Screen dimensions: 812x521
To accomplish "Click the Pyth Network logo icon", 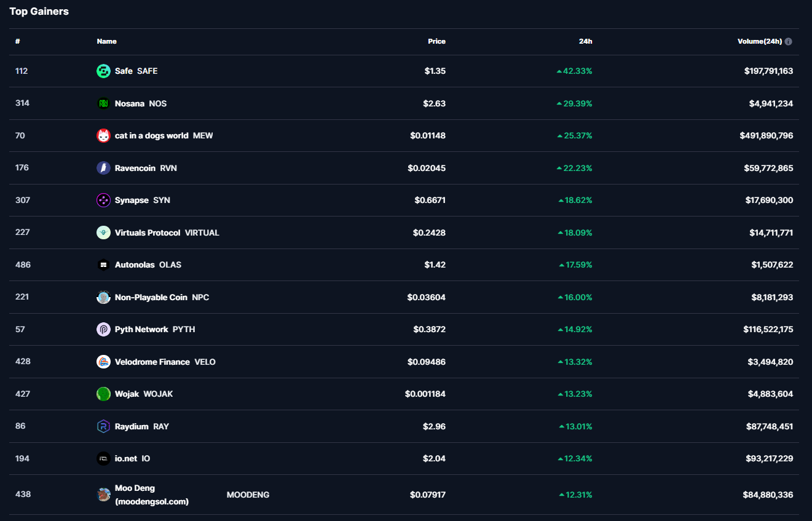I will click(103, 330).
